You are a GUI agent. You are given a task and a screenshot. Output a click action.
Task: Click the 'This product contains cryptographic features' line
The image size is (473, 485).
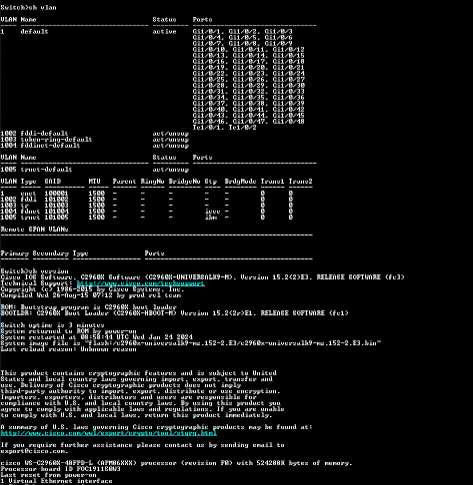pyautogui.click(x=138, y=373)
